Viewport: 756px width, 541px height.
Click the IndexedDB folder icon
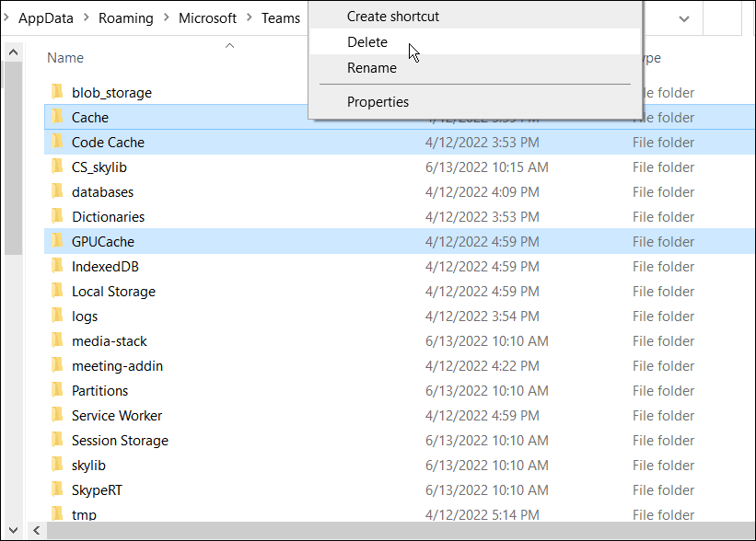click(x=57, y=266)
